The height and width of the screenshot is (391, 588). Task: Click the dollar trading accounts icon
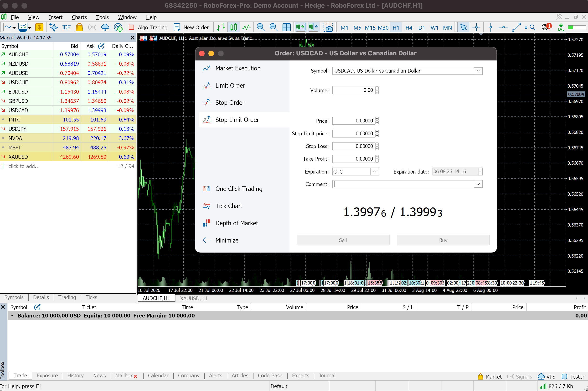click(39, 27)
